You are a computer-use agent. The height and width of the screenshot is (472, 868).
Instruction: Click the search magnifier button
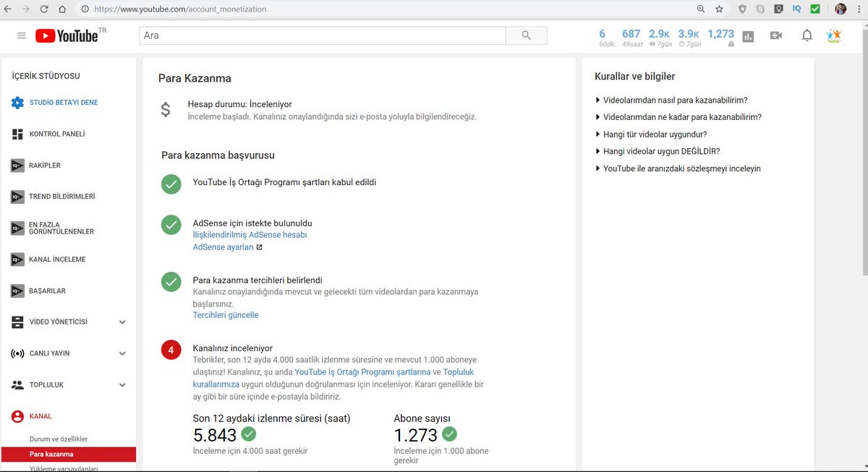[x=526, y=35]
